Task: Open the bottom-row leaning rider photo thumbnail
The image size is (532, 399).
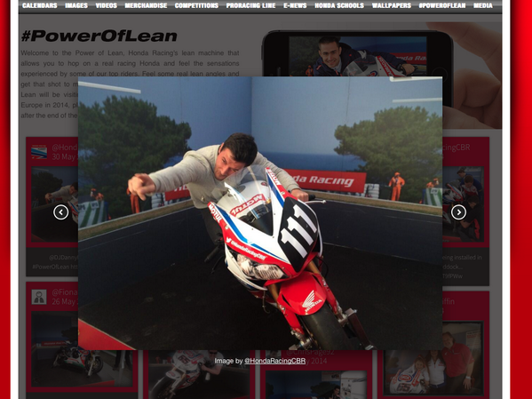Action: pos(199,374)
